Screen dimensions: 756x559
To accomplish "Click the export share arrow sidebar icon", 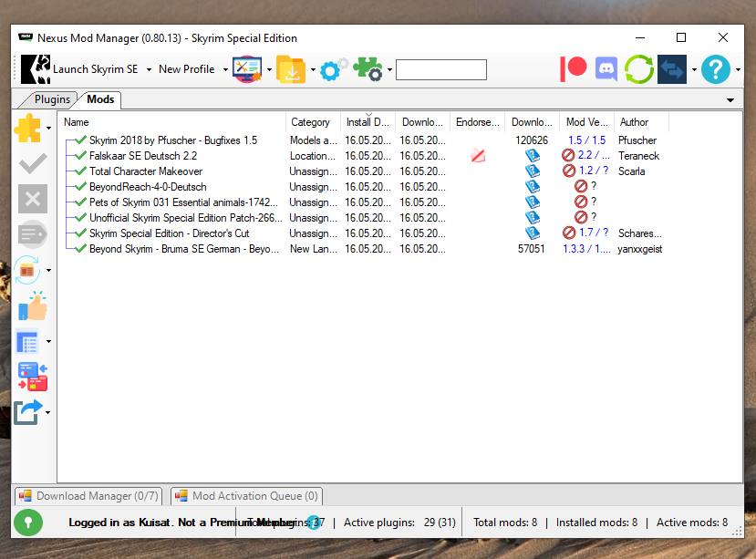I will 30,412.
